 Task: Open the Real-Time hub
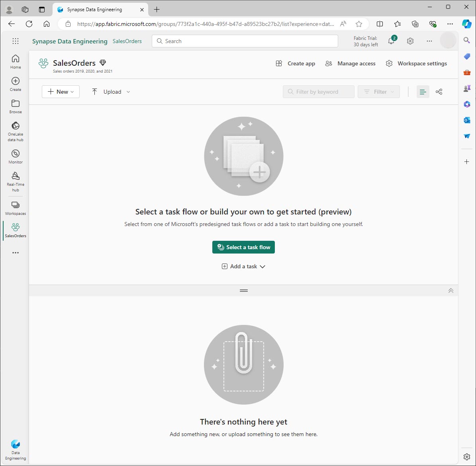pos(16,182)
